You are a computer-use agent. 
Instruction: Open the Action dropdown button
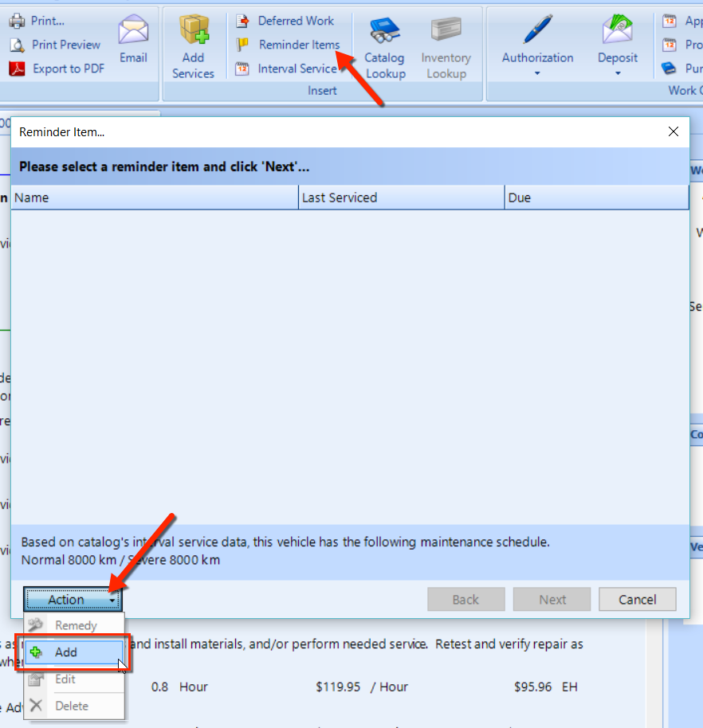(x=73, y=600)
